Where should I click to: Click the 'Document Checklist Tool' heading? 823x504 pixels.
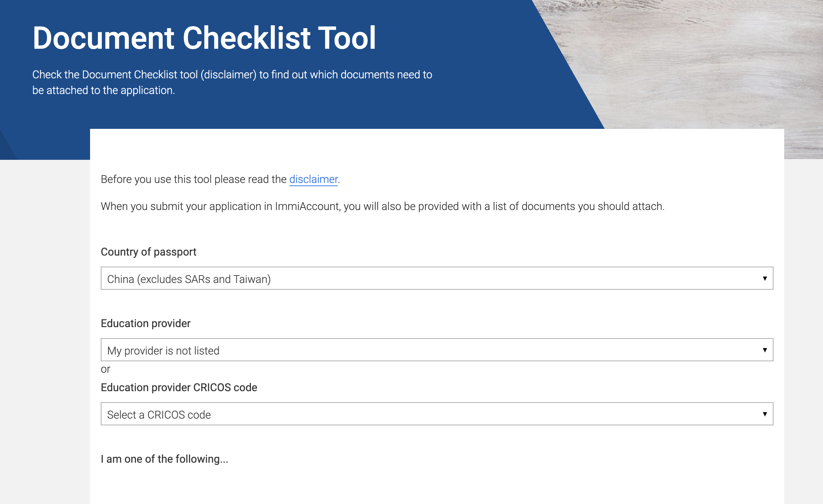204,38
